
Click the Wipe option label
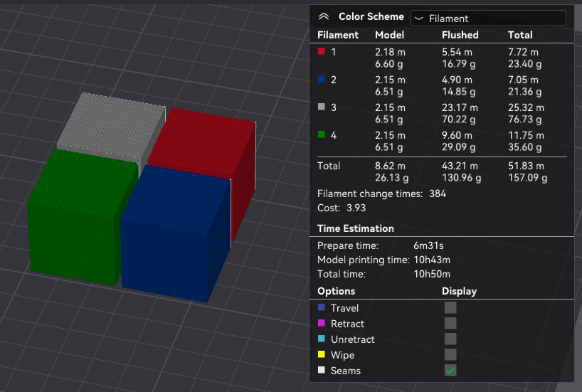coord(342,355)
